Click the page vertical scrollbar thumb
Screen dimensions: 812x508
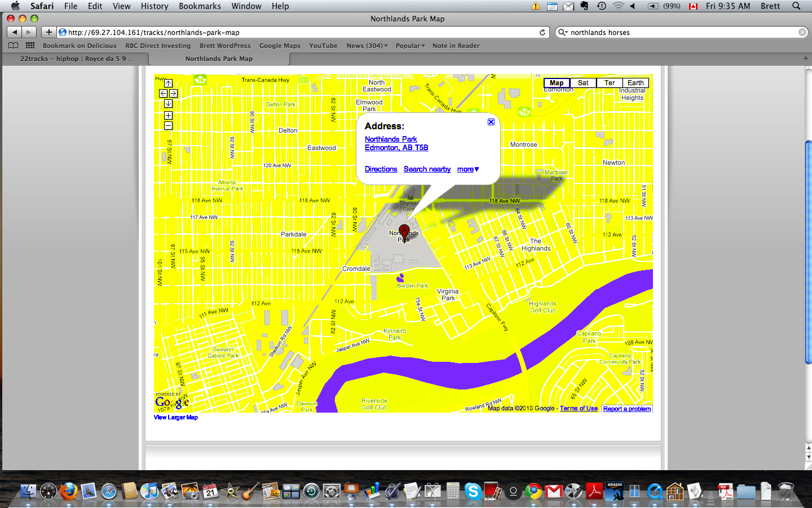coord(808,252)
